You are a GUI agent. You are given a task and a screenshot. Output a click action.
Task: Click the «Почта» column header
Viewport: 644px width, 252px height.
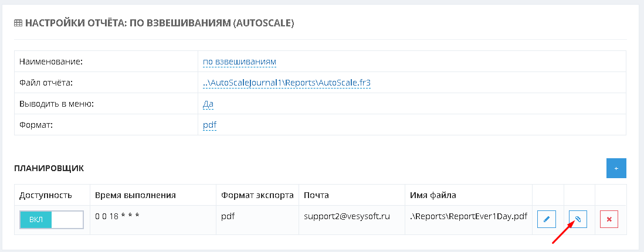[x=316, y=195]
